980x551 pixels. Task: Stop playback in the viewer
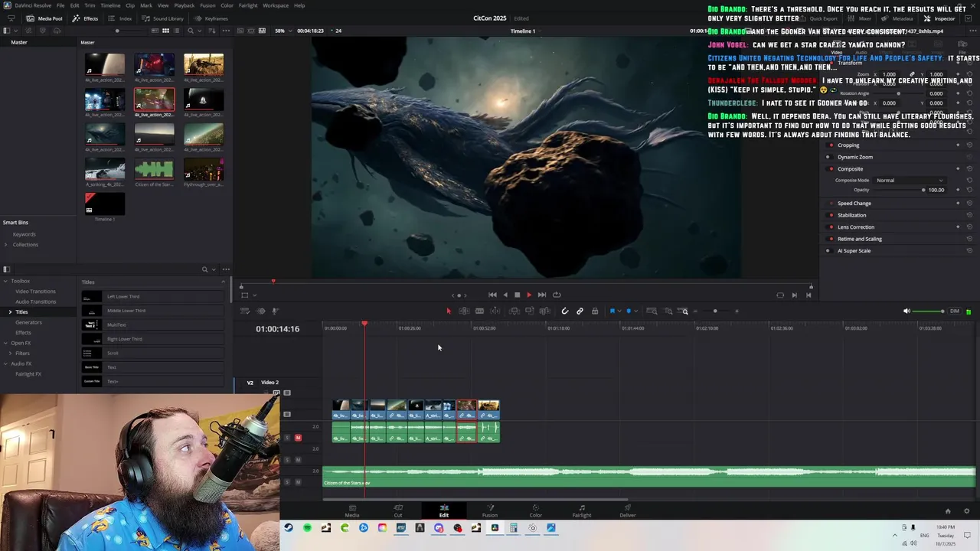(517, 295)
